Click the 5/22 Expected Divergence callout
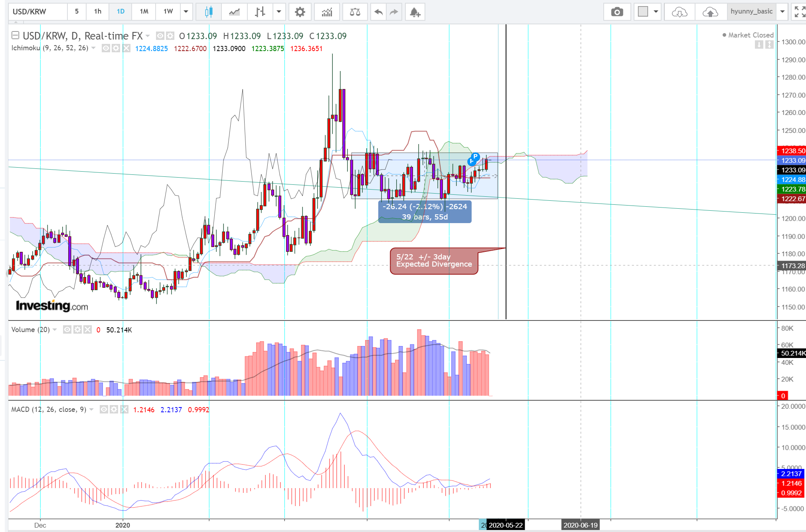The width and height of the screenshot is (806, 532). [x=434, y=261]
